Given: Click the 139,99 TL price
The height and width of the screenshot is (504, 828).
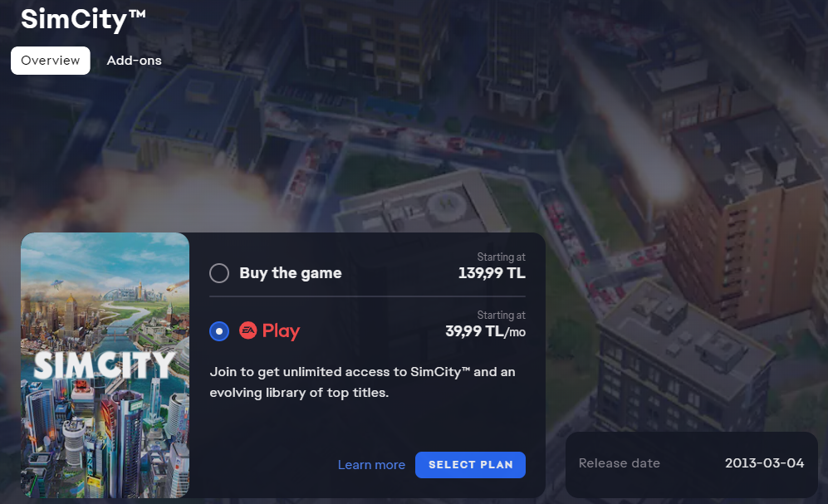Looking at the screenshot, I should pos(492,273).
